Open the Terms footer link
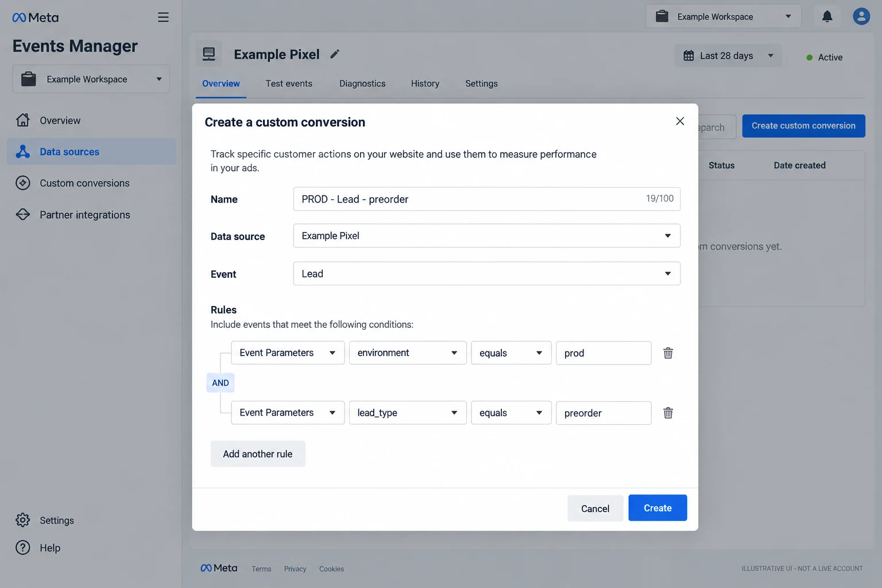882x588 pixels. pos(261,569)
